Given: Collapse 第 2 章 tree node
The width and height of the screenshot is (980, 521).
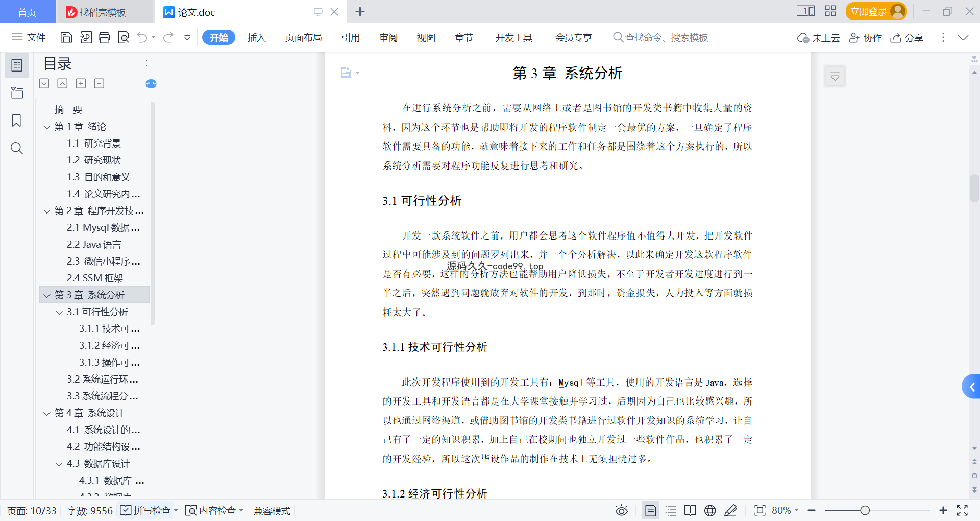Looking at the screenshot, I should [x=47, y=211].
